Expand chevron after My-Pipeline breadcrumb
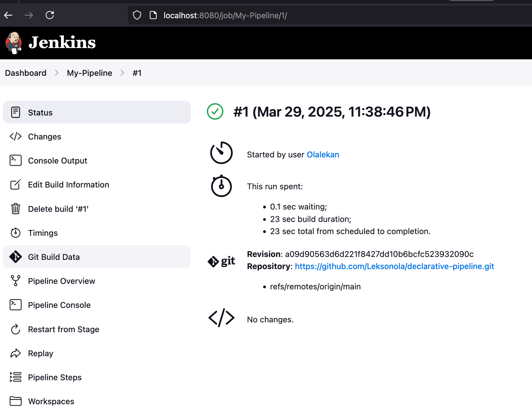Viewport: 532px width, 419px height. tap(122, 73)
